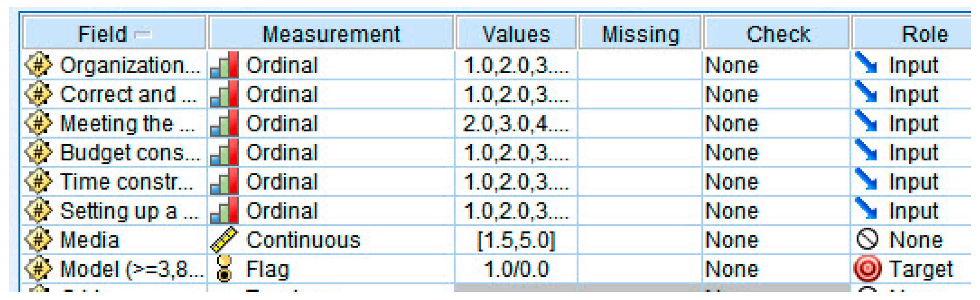Click the flag icon for the Model row
The width and height of the screenshot is (980, 300).
coord(224,268)
